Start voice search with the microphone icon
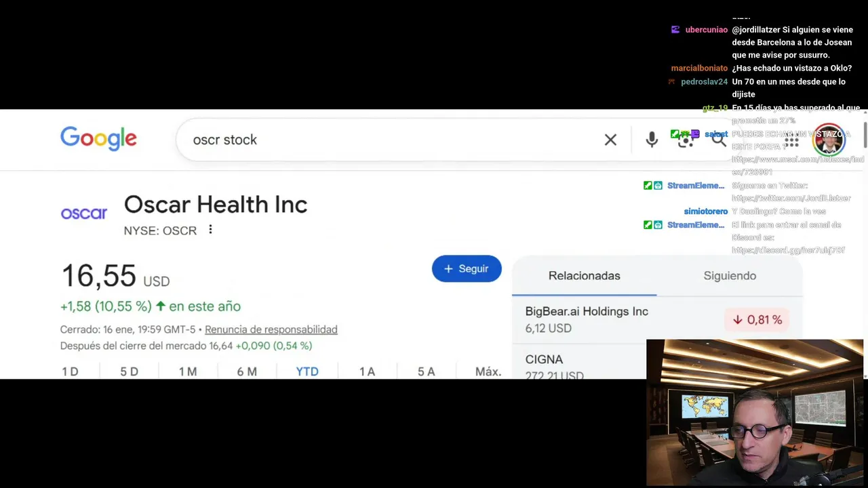 point(652,140)
